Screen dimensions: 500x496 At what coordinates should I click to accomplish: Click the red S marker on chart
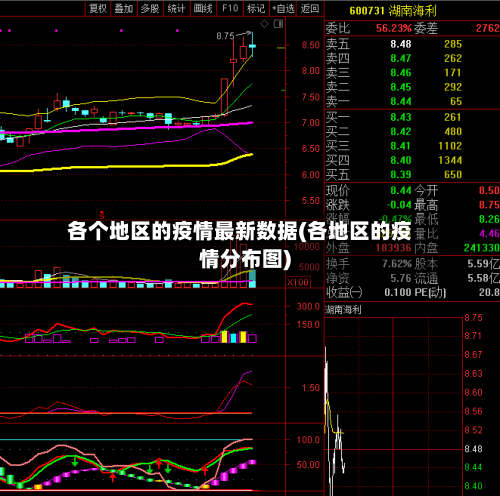[x=102, y=215]
